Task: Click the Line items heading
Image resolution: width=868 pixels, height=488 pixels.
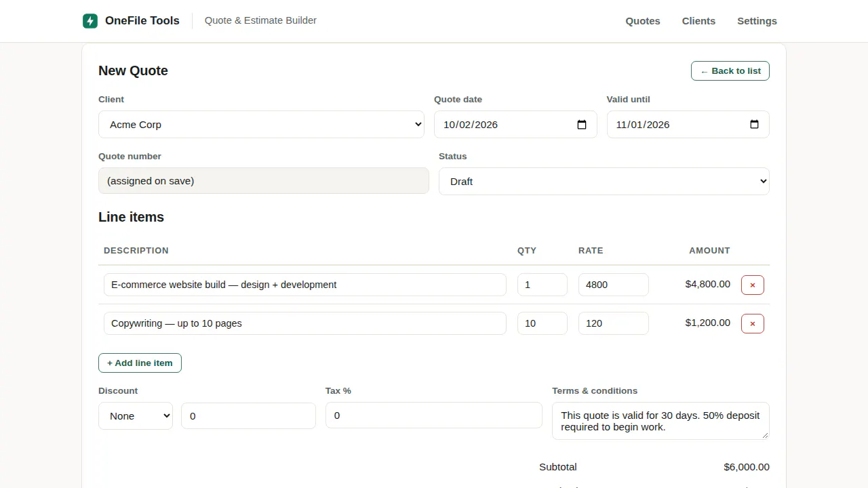Action: pos(131,217)
